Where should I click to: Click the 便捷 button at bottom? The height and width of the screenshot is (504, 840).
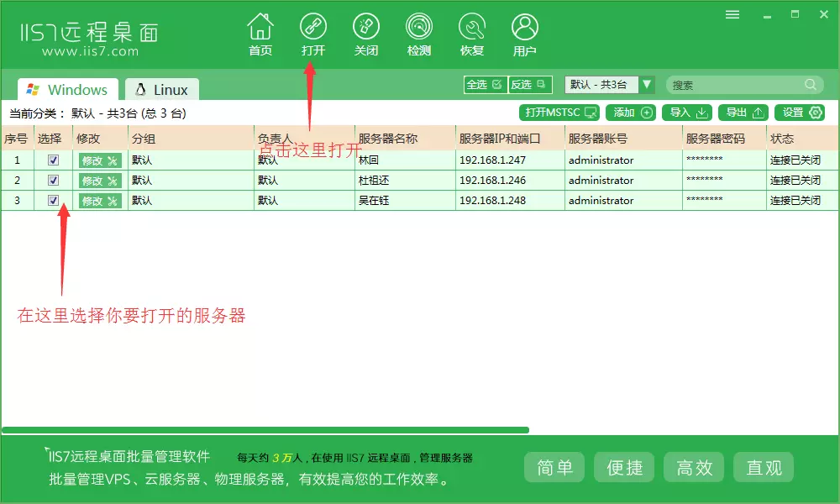tap(624, 467)
